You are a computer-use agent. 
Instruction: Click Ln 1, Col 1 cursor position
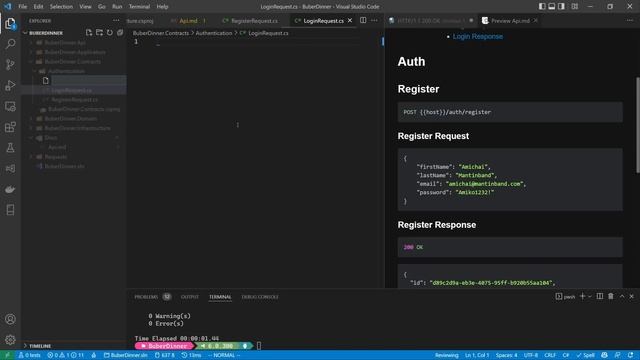477,355
